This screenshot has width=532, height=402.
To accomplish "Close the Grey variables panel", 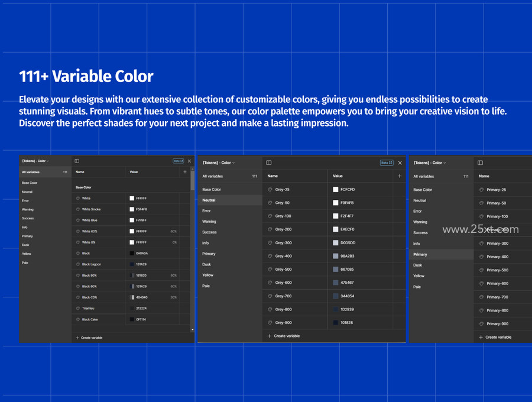I will [400, 163].
